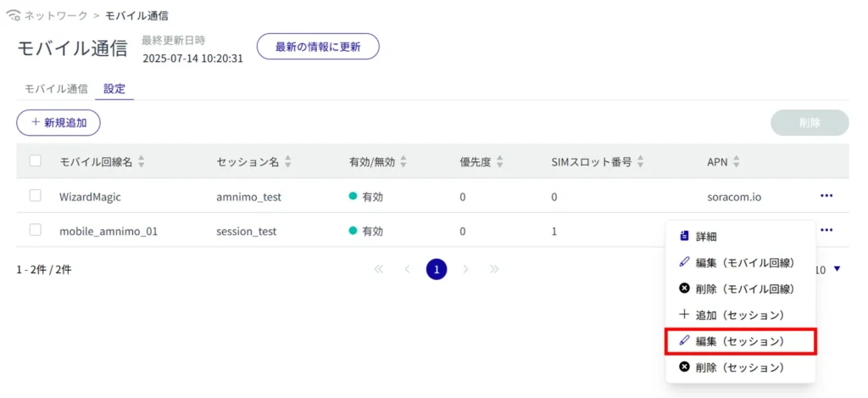This screenshot has height=398, width=868.
Task: Click the three-dot menu for mobile_amnimo_01 row
Action: coord(826,230)
